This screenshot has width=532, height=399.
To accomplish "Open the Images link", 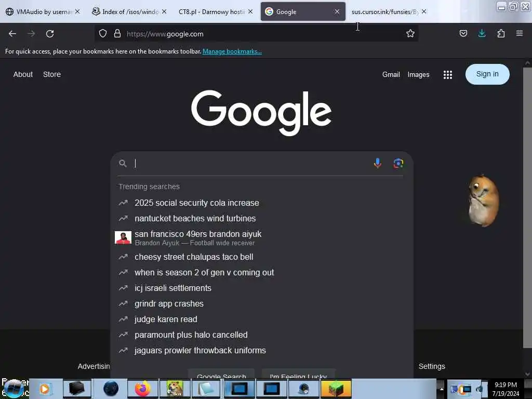I will (x=418, y=75).
